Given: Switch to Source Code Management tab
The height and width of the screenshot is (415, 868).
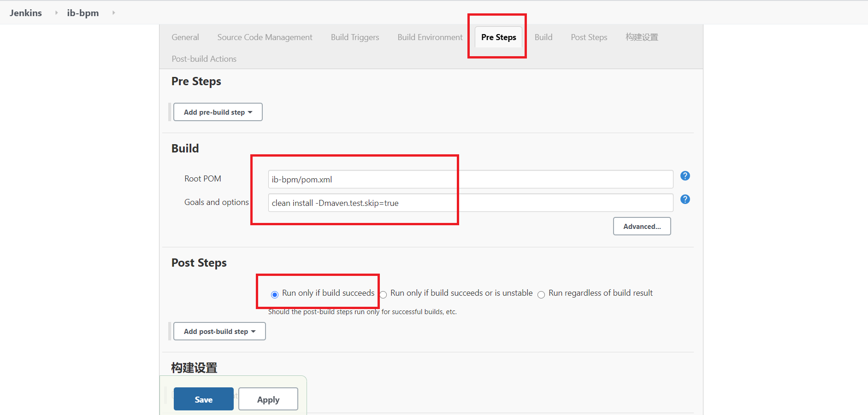Looking at the screenshot, I should [x=265, y=37].
